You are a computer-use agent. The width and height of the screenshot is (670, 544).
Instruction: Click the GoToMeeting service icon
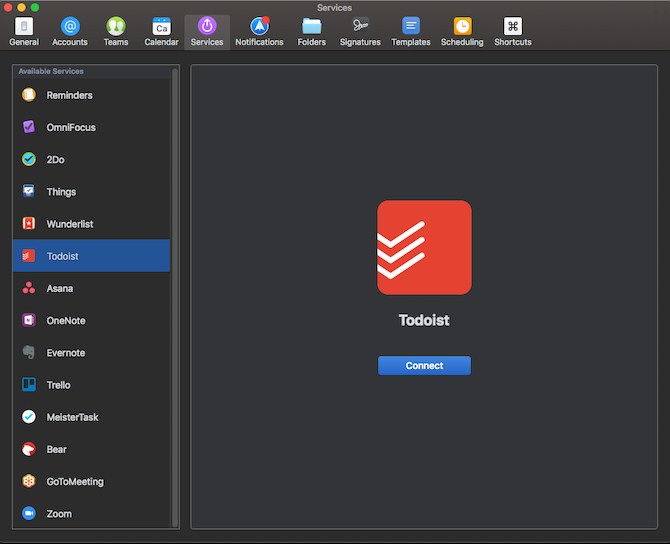click(29, 481)
